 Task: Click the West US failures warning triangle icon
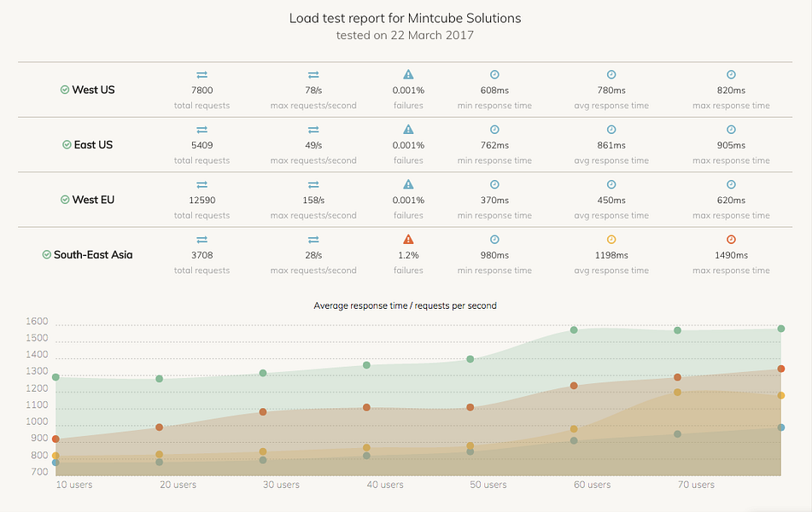tap(408, 74)
